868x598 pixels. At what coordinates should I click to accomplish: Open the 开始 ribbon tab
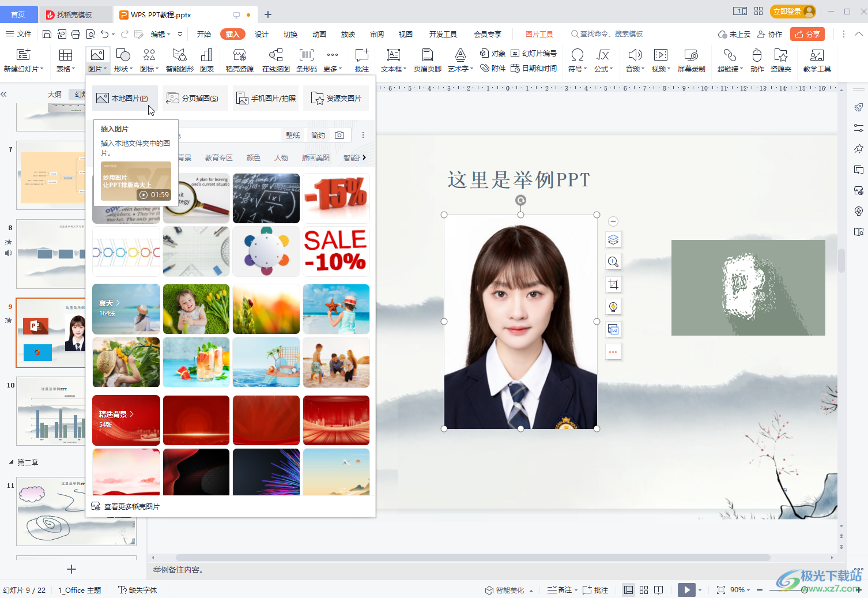click(x=204, y=34)
